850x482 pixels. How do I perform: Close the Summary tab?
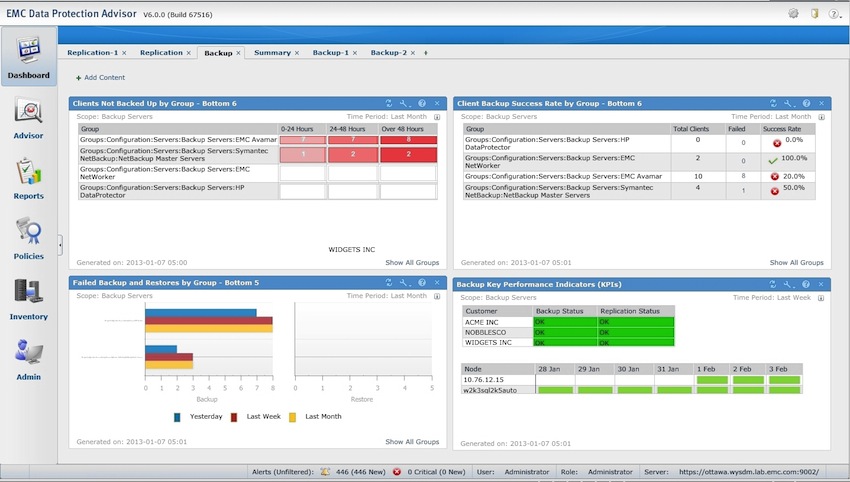(x=297, y=53)
